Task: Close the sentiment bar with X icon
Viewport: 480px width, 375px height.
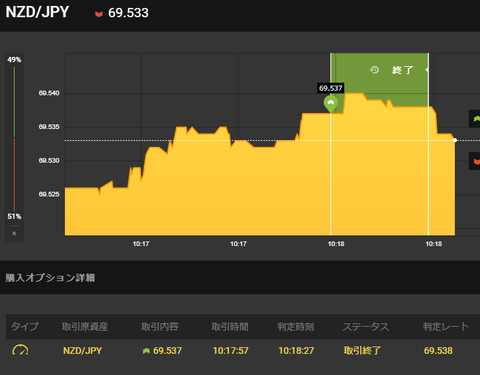Action: pos(14,234)
